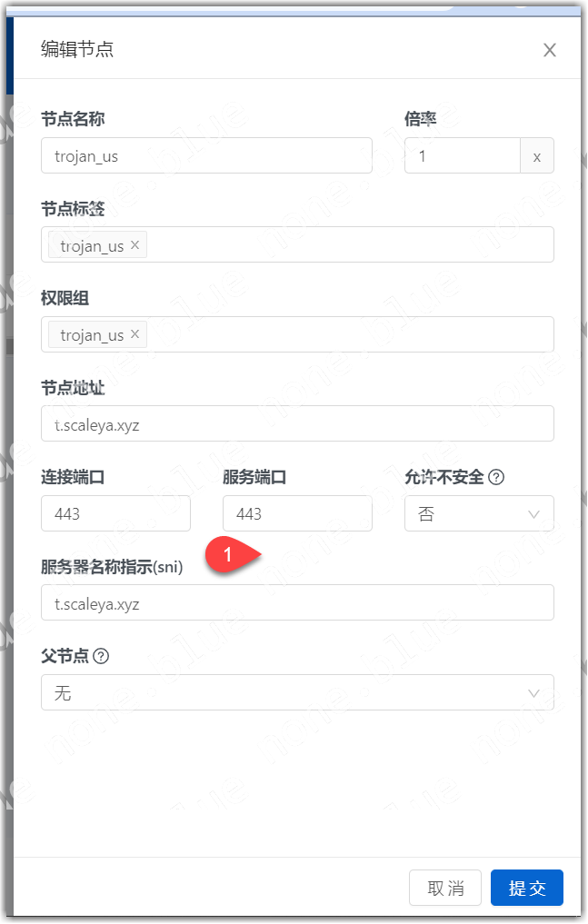Focus the 节点名称 input field

point(207,155)
